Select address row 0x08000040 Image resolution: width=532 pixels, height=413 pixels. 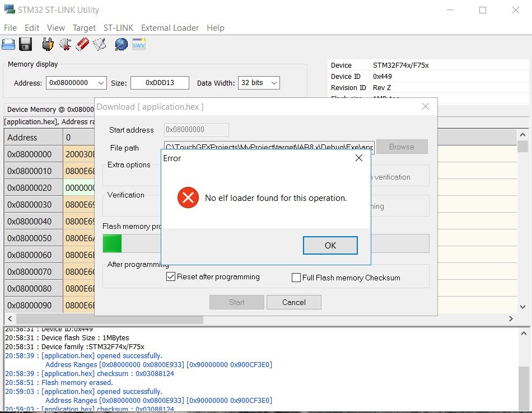point(34,222)
